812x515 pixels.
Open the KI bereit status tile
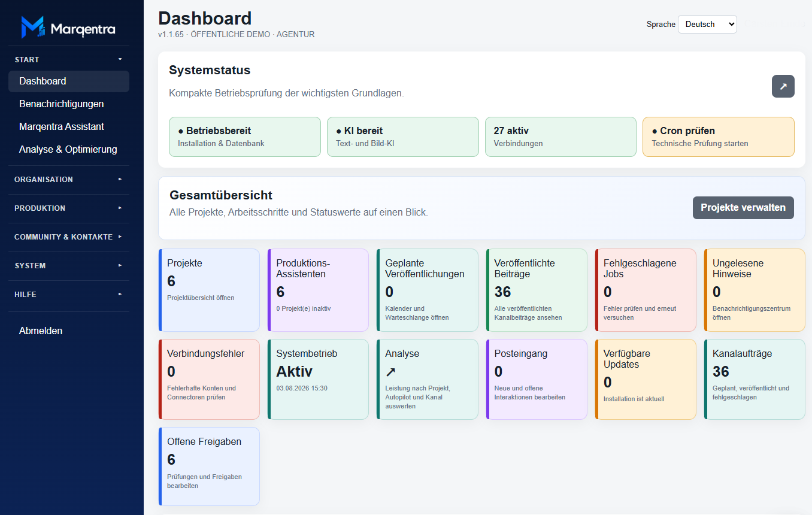coord(403,137)
